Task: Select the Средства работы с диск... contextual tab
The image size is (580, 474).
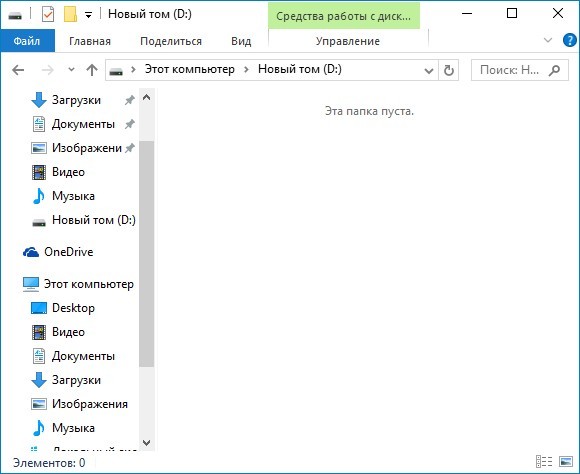Action: point(344,16)
